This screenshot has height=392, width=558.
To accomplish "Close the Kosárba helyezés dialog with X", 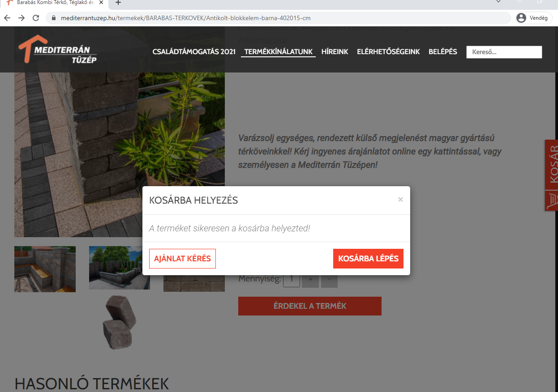I will (400, 200).
